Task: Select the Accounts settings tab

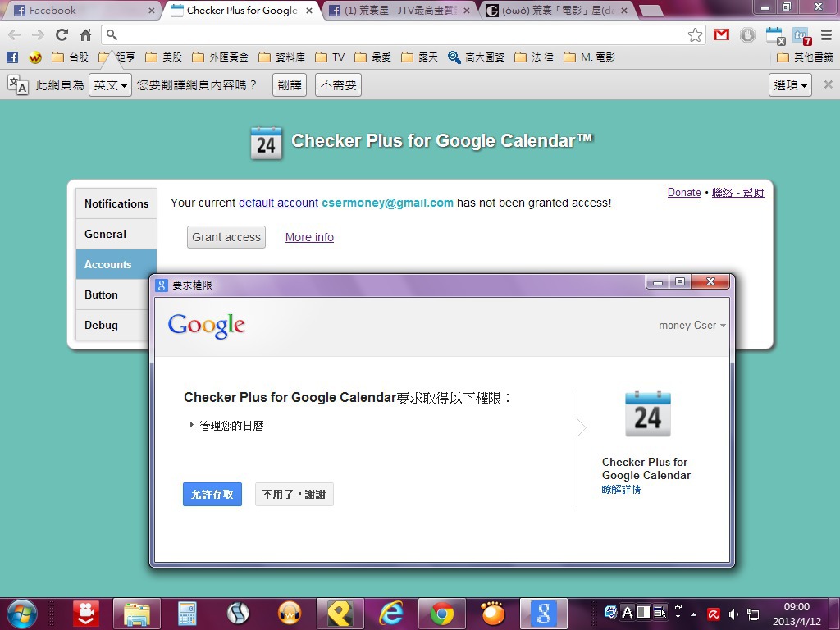Action: (x=116, y=264)
